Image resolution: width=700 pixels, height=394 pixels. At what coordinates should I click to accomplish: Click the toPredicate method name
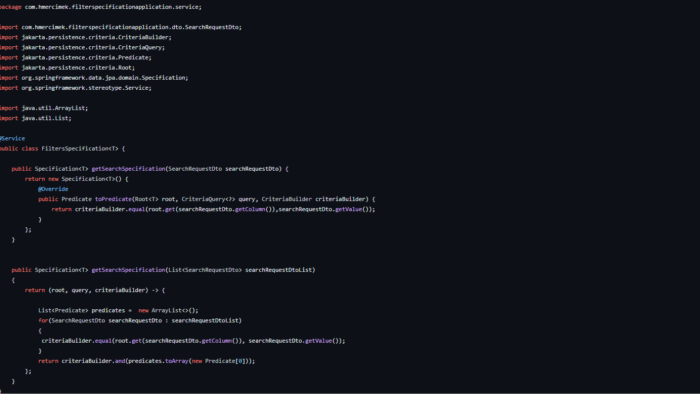(113, 199)
